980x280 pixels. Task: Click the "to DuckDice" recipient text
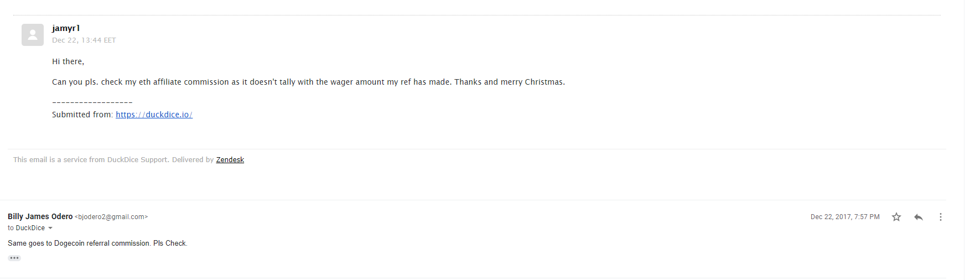pyautogui.click(x=26, y=228)
